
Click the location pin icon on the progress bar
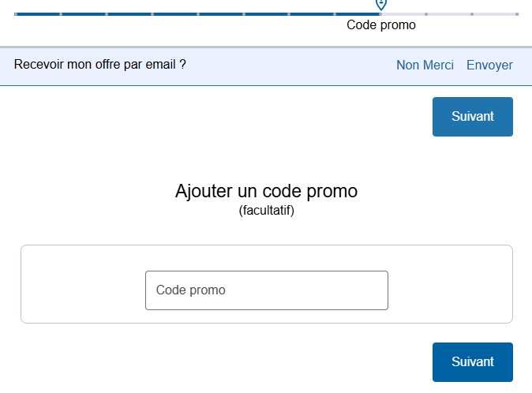coord(381,4)
